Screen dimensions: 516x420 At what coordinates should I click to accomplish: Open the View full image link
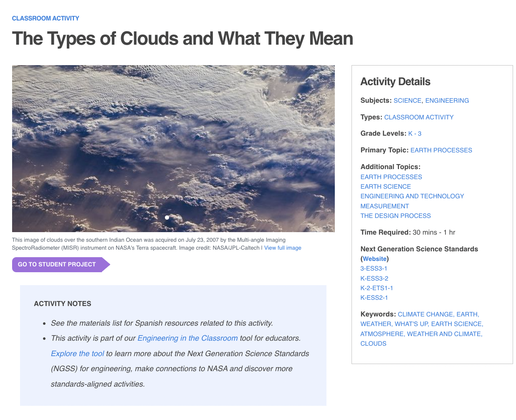pos(283,248)
